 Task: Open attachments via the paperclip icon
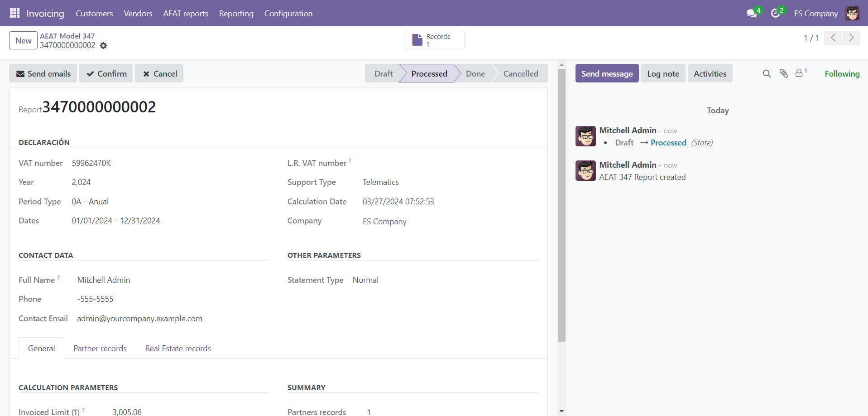tap(783, 73)
